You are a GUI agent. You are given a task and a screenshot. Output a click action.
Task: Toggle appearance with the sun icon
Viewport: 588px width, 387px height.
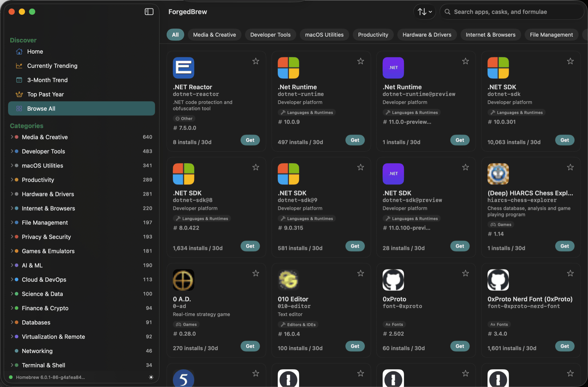tap(151, 377)
